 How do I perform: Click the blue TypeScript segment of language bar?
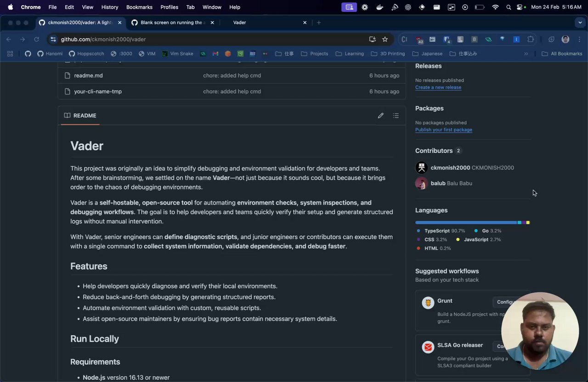click(466, 222)
